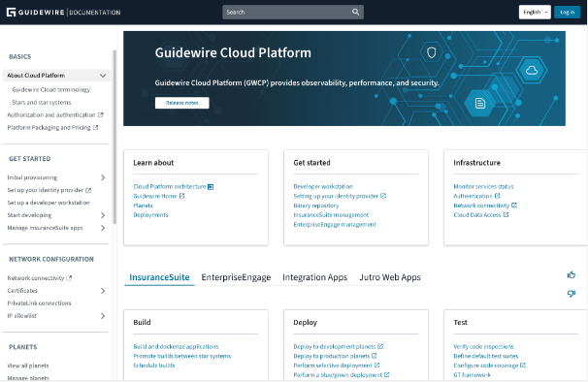Click the thumbs up feedback icon
Screen dimensions: 588x382
572,274
